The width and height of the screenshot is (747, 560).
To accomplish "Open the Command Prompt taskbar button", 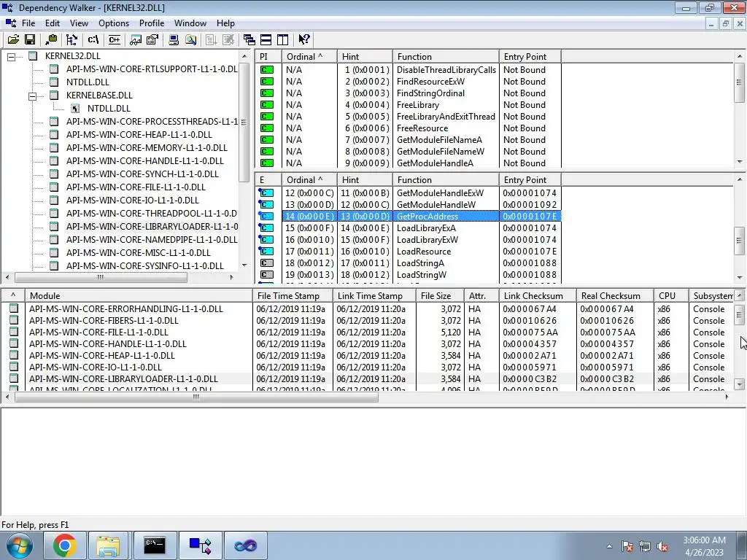I will [x=155, y=545].
